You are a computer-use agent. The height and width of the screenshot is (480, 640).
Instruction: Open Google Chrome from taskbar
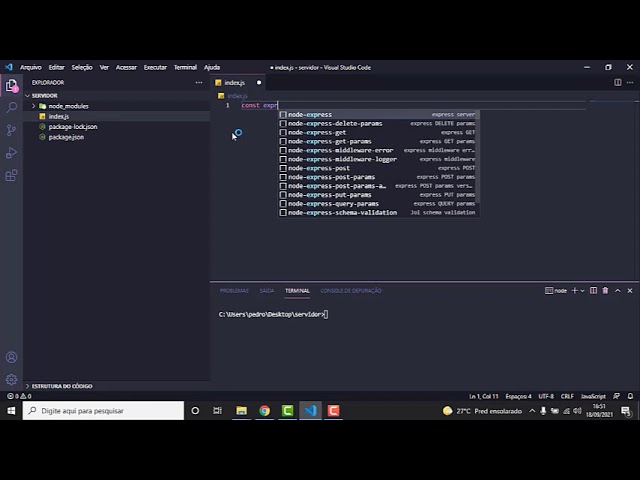point(264,411)
